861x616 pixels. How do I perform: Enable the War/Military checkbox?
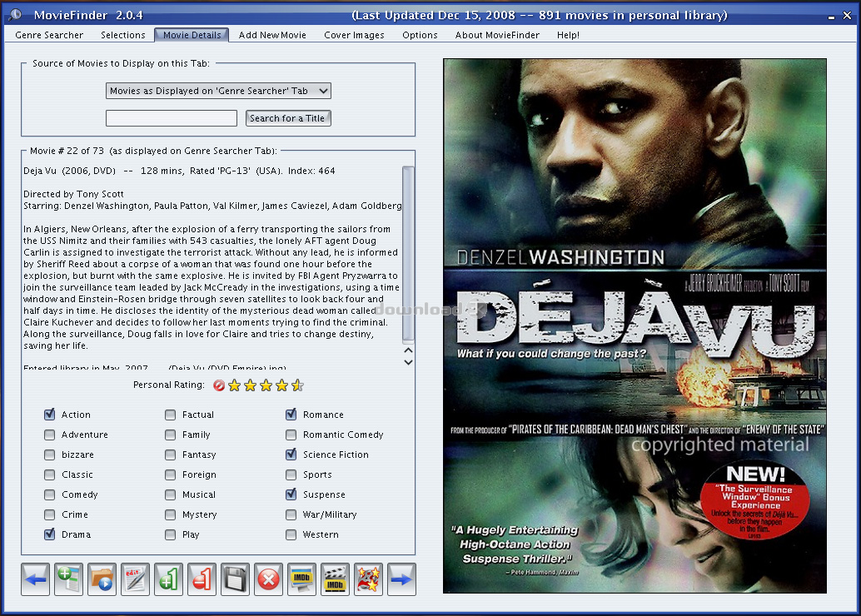point(291,514)
